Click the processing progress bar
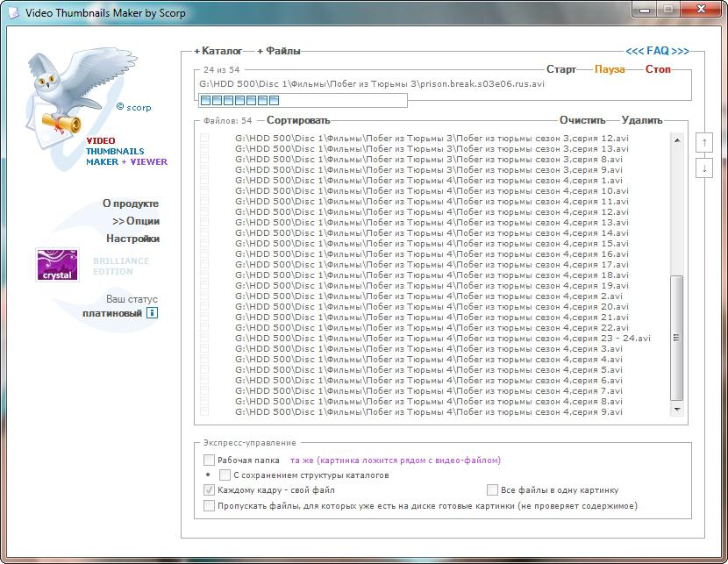This screenshot has height=564, width=728. [303, 101]
